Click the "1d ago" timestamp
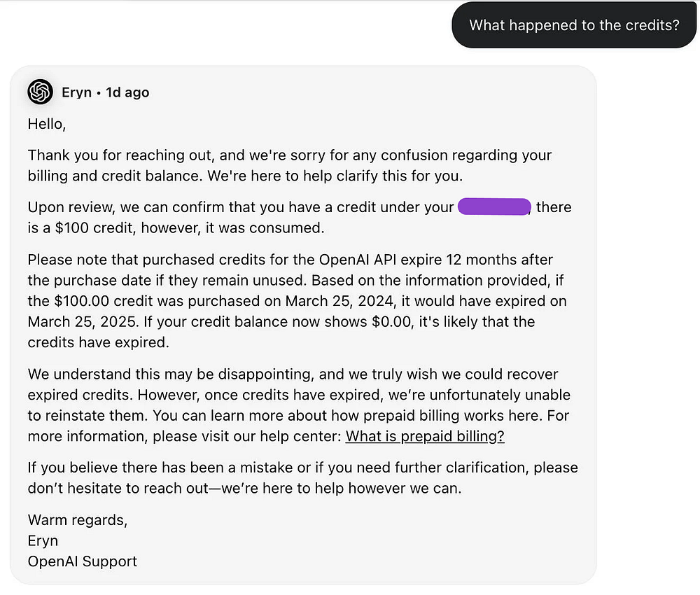The image size is (700, 595). click(x=127, y=92)
